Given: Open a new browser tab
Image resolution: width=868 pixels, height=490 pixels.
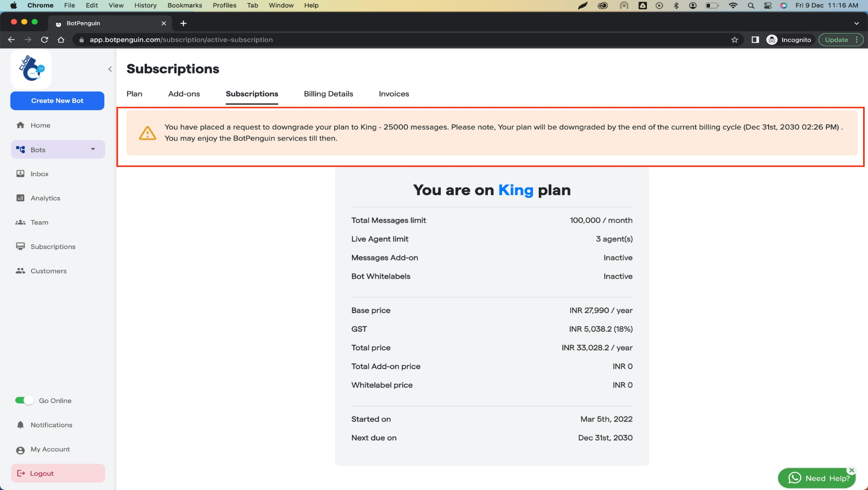Looking at the screenshot, I should pos(183,23).
